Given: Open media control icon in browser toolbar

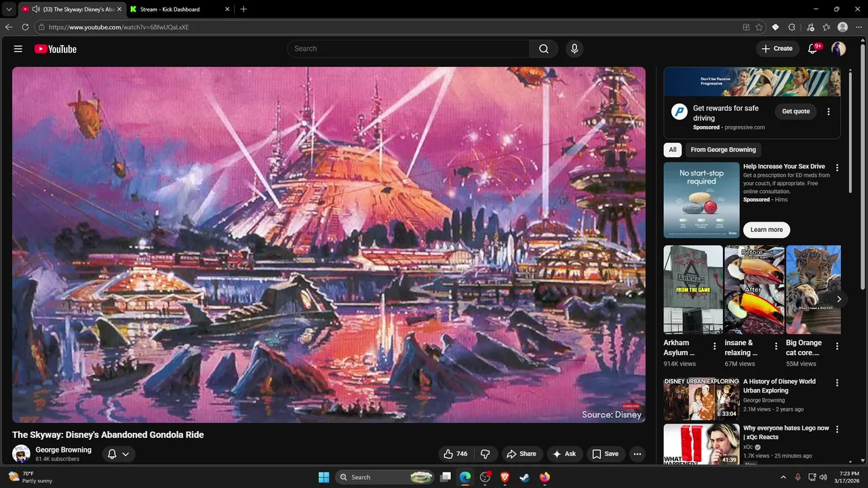Looking at the screenshot, I should (x=810, y=27).
